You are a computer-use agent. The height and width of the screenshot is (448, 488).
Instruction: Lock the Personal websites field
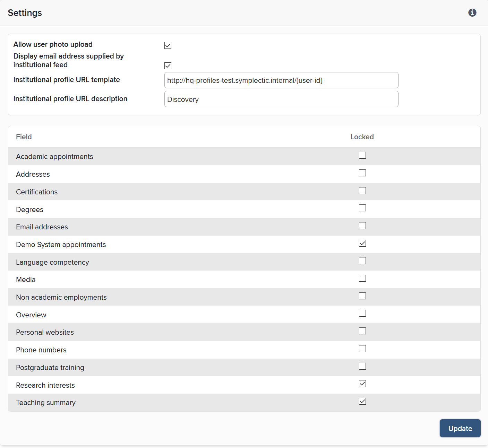tap(362, 331)
